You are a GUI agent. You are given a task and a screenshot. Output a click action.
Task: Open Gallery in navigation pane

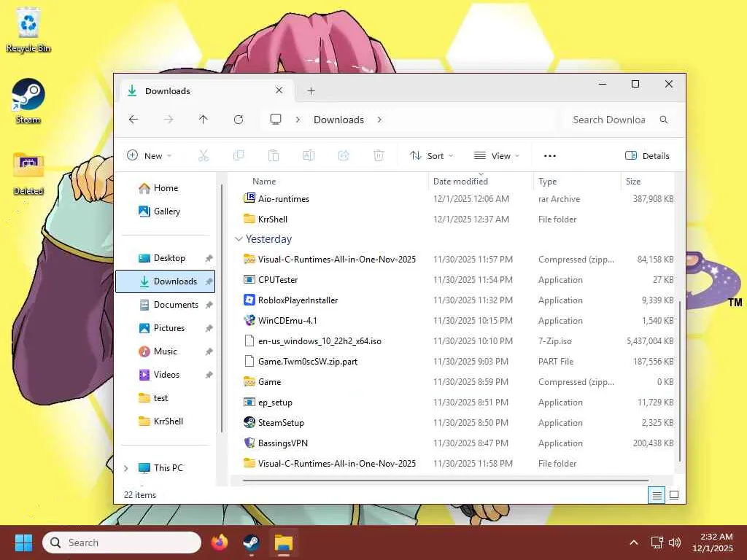click(x=165, y=211)
